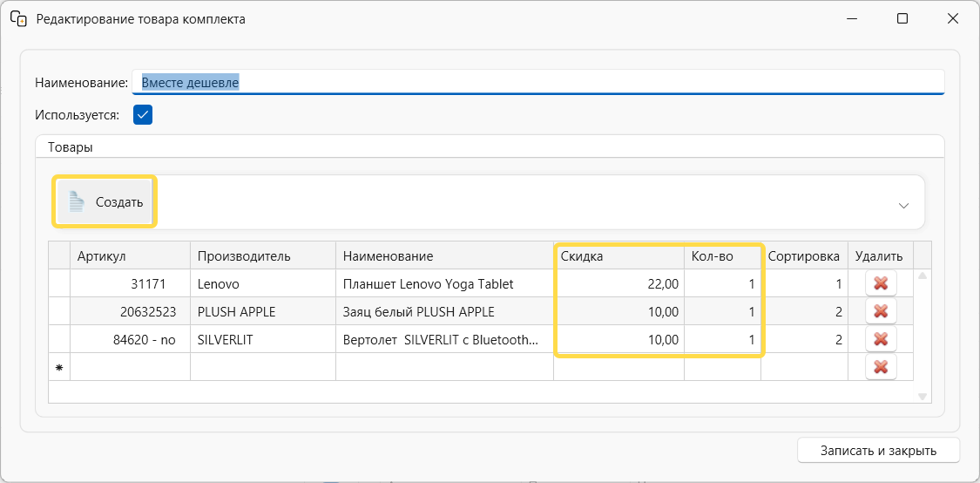The height and width of the screenshot is (483, 980).
Task: Click the delete icon in the empty new row
Action: point(880,367)
